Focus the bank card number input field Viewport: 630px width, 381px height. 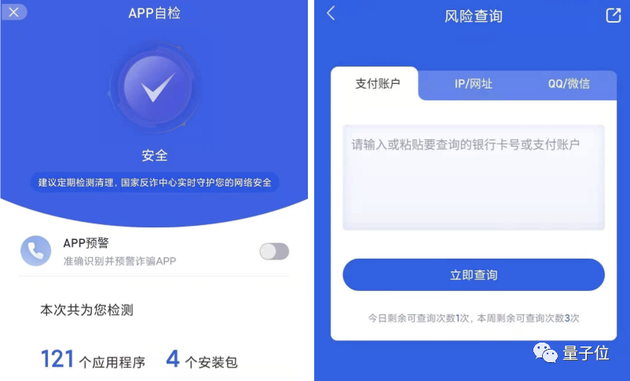473,177
